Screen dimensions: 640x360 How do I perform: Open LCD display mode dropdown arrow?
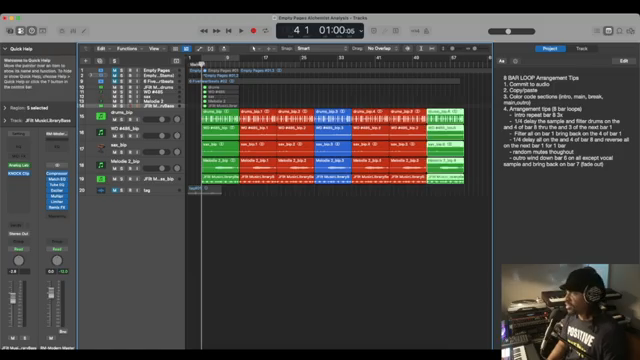click(361, 31)
